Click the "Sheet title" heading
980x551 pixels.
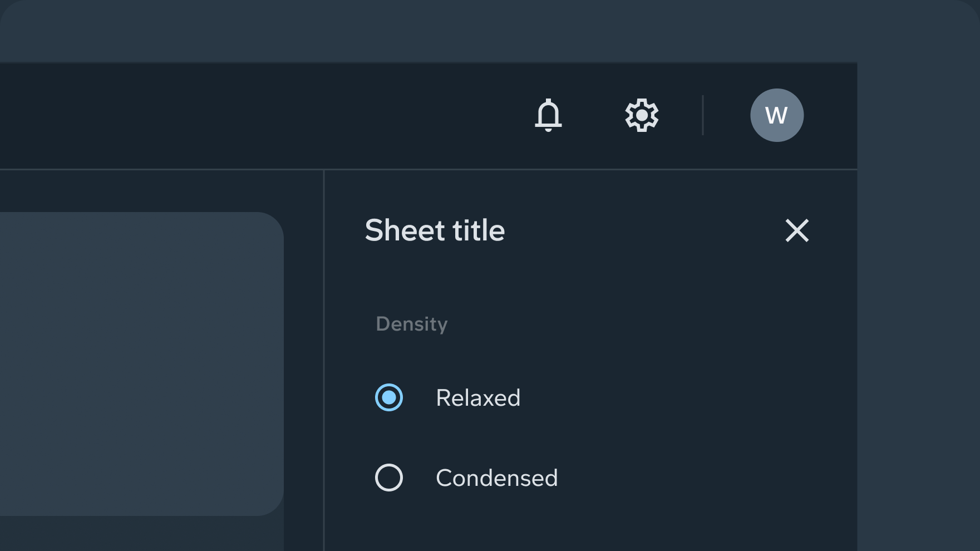[435, 230]
